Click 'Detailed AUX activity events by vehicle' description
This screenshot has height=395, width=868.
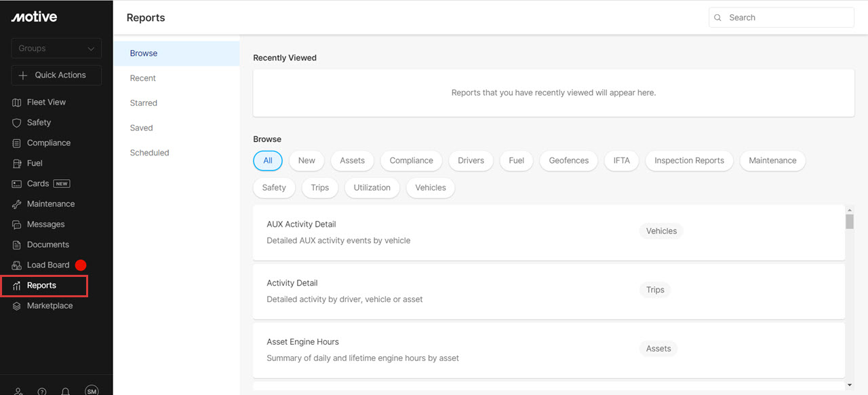click(x=338, y=241)
